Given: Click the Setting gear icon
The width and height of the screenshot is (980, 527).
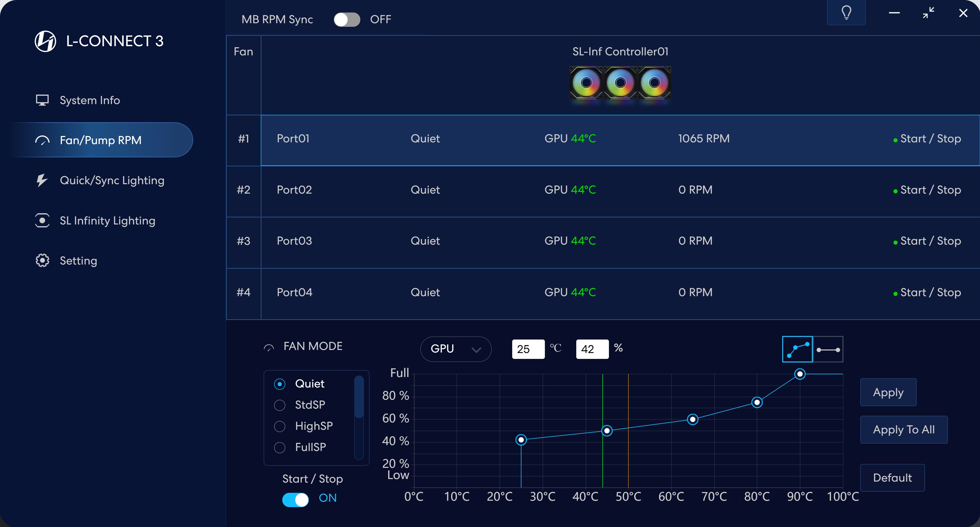Looking at the screenshot, I should pos(42,260).
